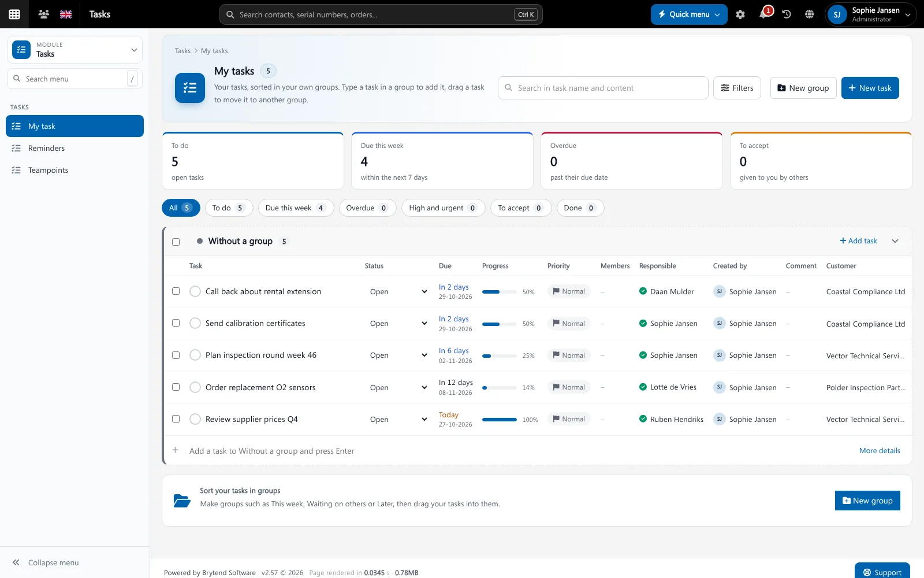Viewport: 924px width, 578px height.
Task: Open notifications bell icon
Action: coord(763,14)
